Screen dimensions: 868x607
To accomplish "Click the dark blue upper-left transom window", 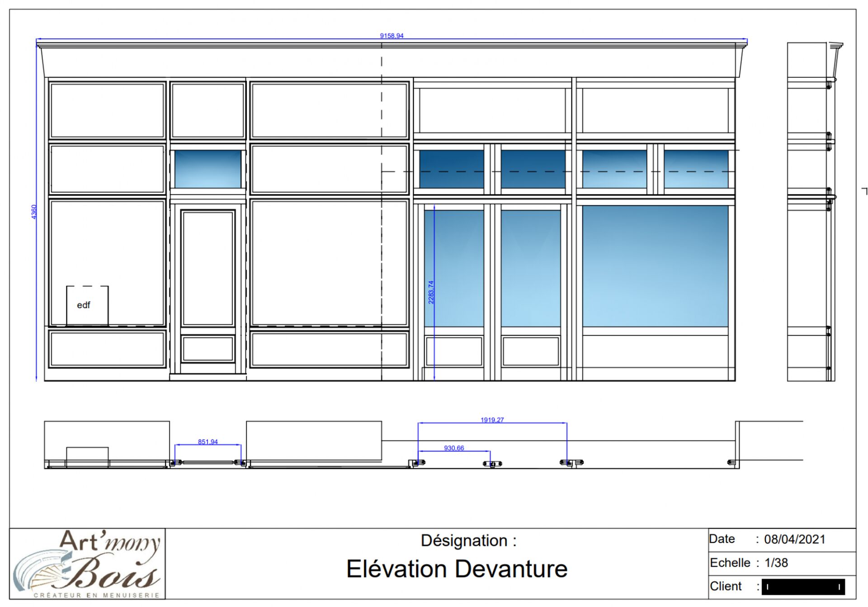I will (452, 169).
